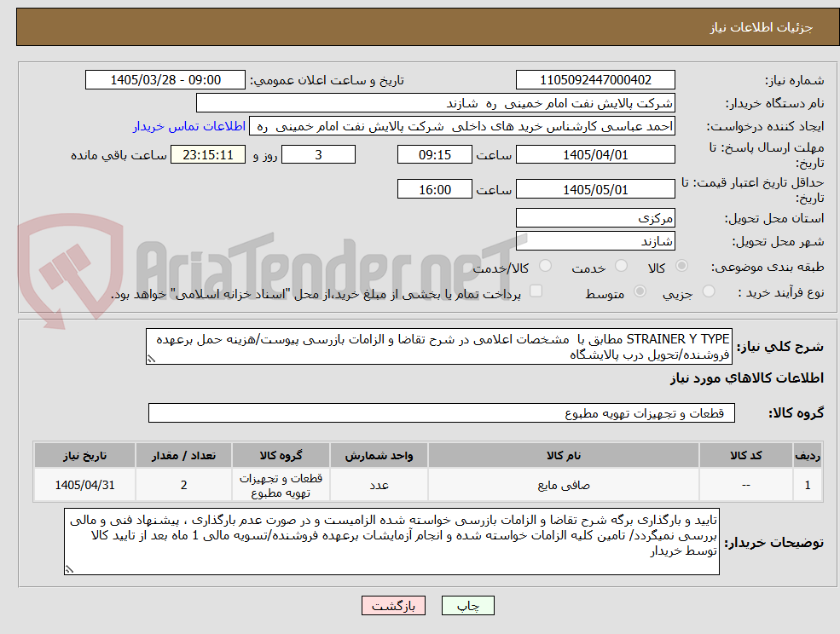The height and width of the screenshot is (634, 840).
Task: Click the توضیحات خریدار label
Action: [x=774, y=543]
